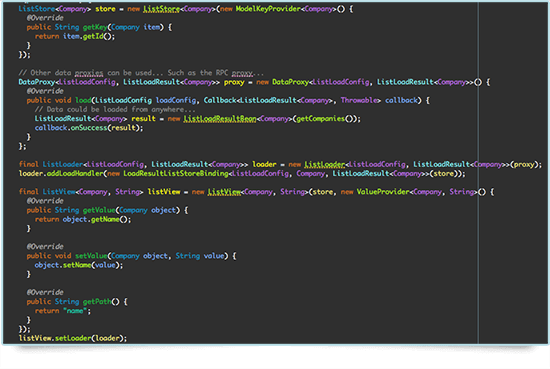Image resolution: width=550 pixels, height=369 pixels.
Task: Click the setValue method name
Action: point(91,256)
